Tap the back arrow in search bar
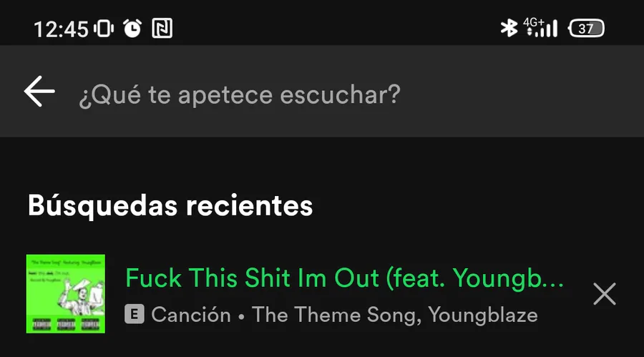This screenshot has height=357, width=644. point(39,91)
